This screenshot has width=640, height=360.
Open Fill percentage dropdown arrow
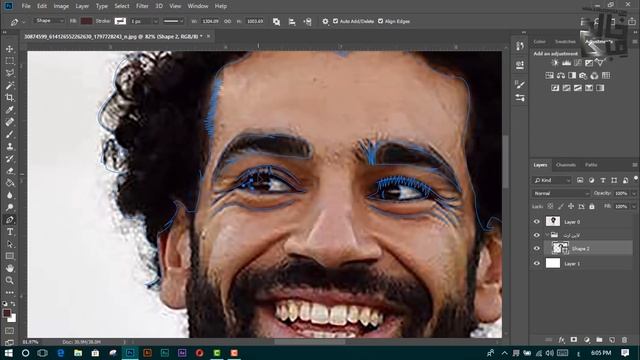point(634,207)
